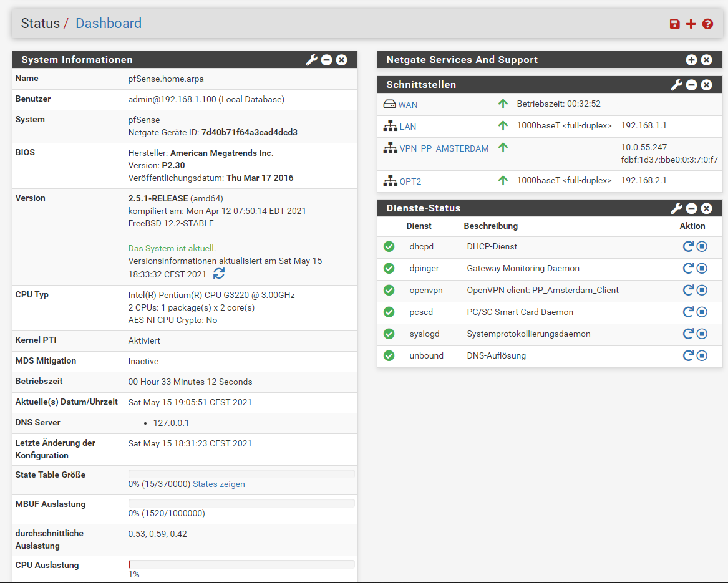Collapse the Schnittstellen widget
The height and width of the screenshot is (583, 728).
click(x=691, y=85)
